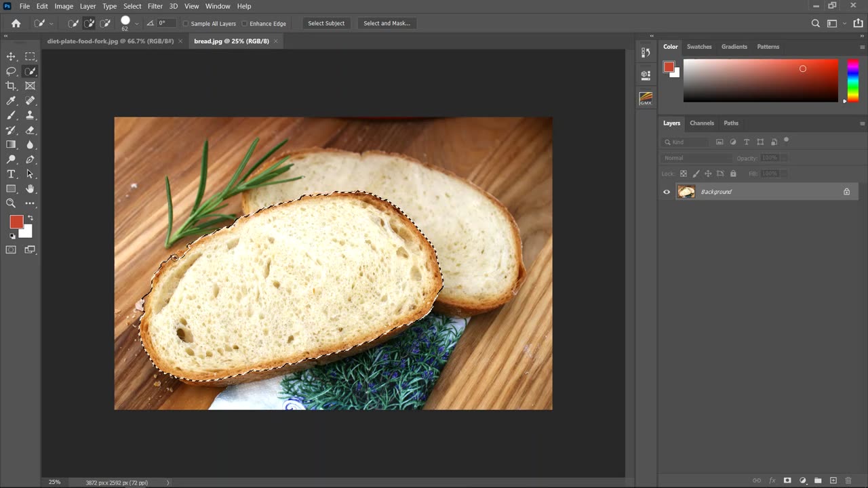The image size is (868, 488).
Task: Select the Path Selection tool
Action: pyautogui.click(x=30, y=174)
